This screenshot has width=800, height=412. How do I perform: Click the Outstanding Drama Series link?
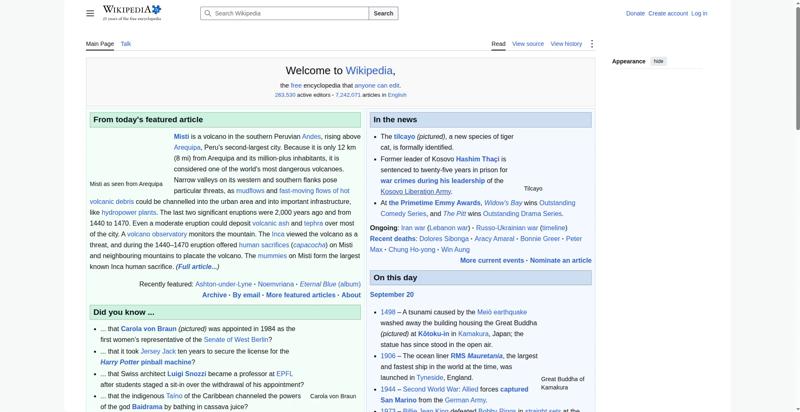522,214
